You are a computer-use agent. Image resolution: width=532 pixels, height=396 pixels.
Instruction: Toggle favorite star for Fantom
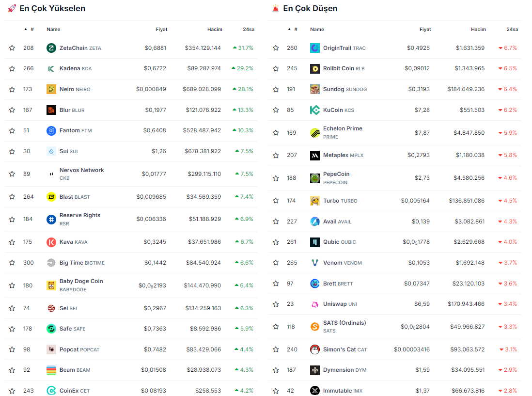click(12, 131)
